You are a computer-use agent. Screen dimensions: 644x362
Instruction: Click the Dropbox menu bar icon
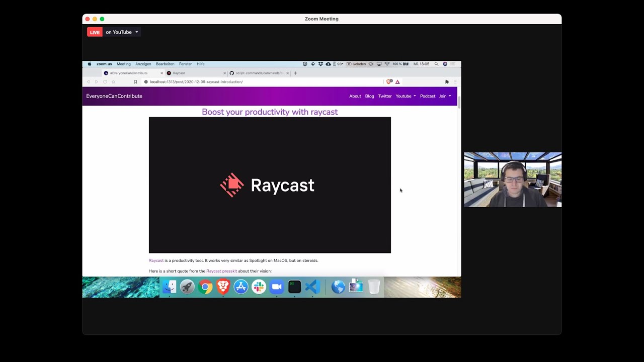click(x=320, y=64)
